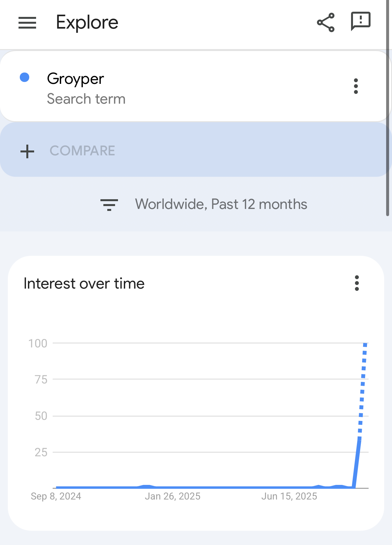392x545 pixels.
Task: Click the Explore page title
Action: [x=87, y=22]
